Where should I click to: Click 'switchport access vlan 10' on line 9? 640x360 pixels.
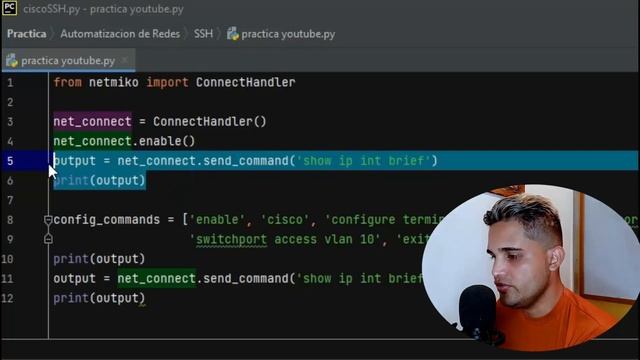[x=285, y=239]
